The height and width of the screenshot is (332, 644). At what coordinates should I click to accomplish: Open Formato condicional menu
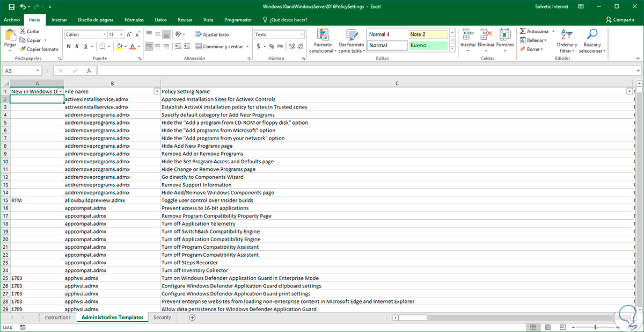point(323,41)
